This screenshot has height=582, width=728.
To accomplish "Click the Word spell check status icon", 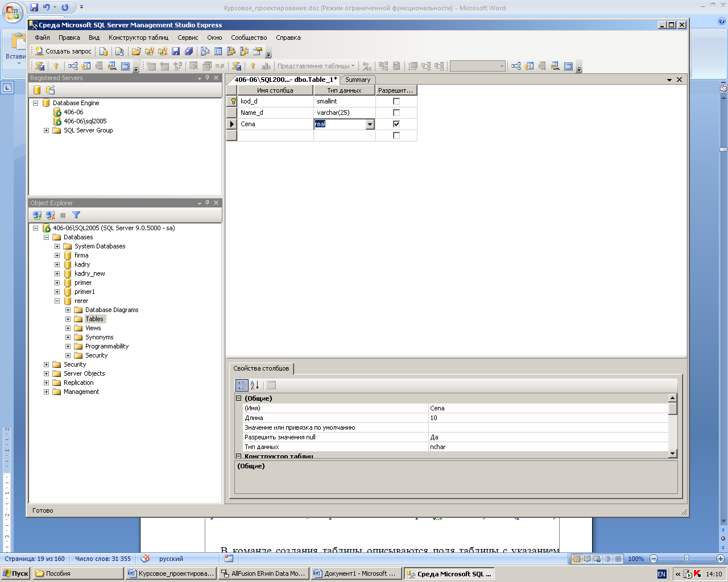I will (x=146, y=559).
